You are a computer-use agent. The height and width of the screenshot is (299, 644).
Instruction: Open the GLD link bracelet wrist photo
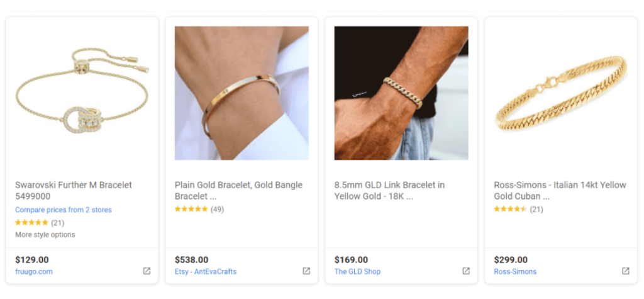(401, 93)
